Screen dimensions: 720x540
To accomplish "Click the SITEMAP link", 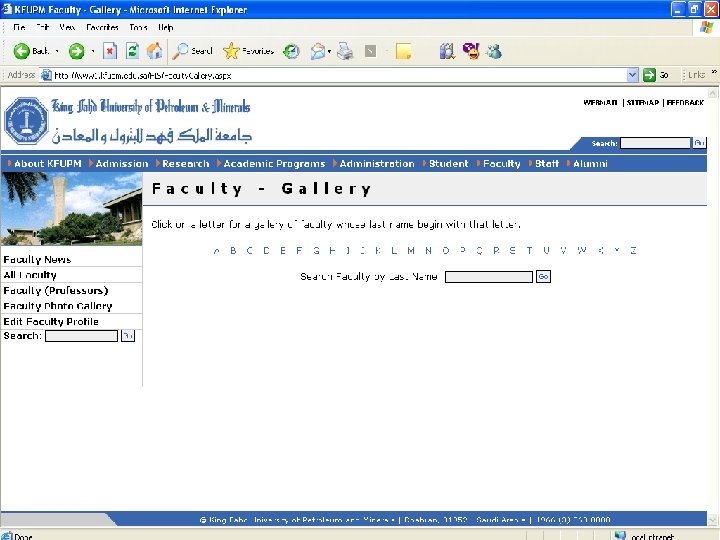I will click(642, 102).
